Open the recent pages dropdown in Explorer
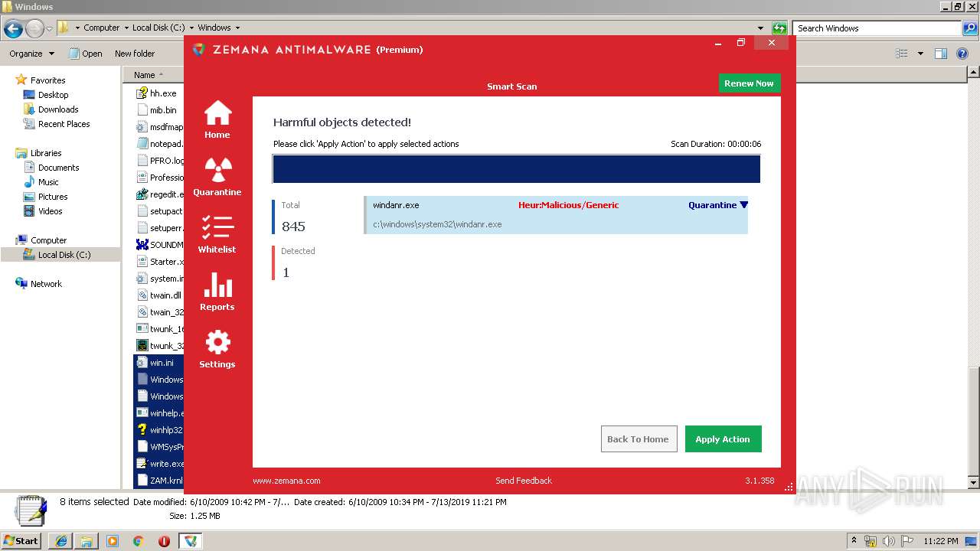This screenshot has width=980, height=551. coord(49,29)
